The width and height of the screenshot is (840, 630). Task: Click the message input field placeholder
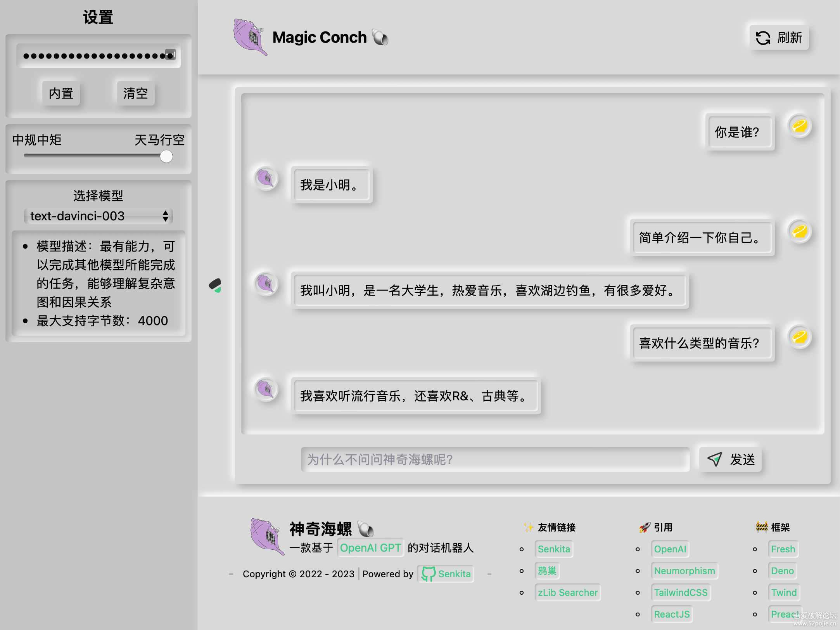point(494,459)
